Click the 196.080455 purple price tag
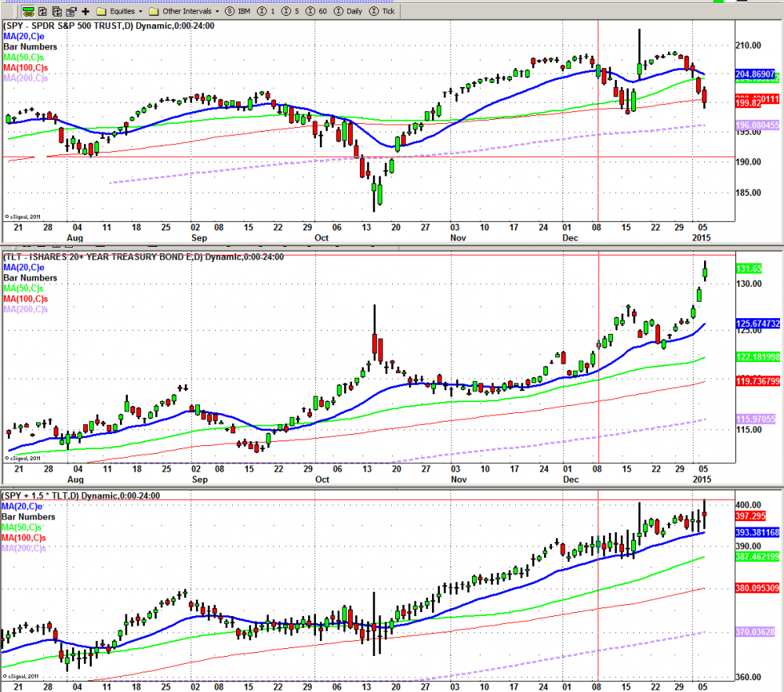 click(x=757, y=125)
